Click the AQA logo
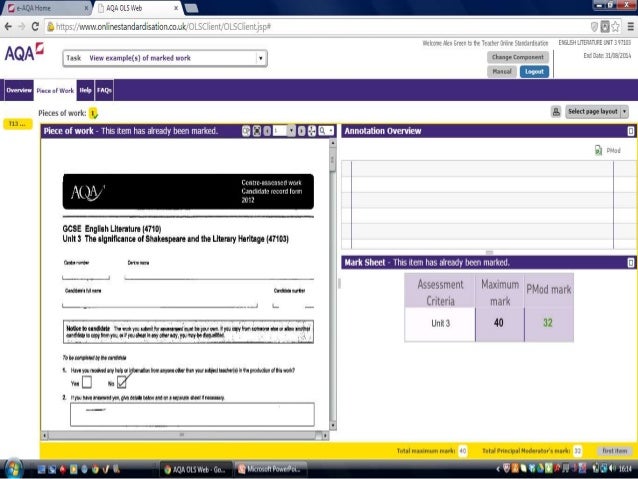The image size is (638, 479). pyautogui.click(x=24, y=52)
